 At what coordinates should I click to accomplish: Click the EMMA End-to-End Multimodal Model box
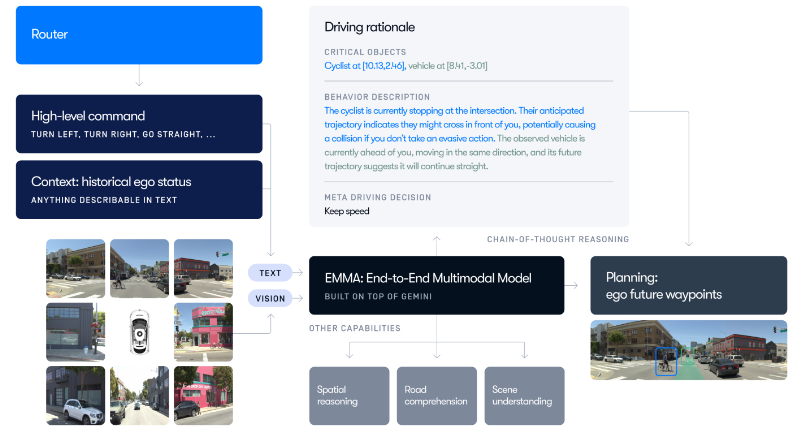coord(437,284)
